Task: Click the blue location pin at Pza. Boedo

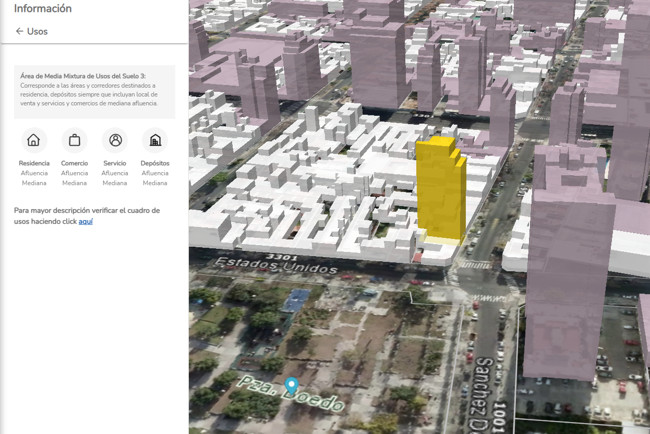Action: [x=292, y=386]
